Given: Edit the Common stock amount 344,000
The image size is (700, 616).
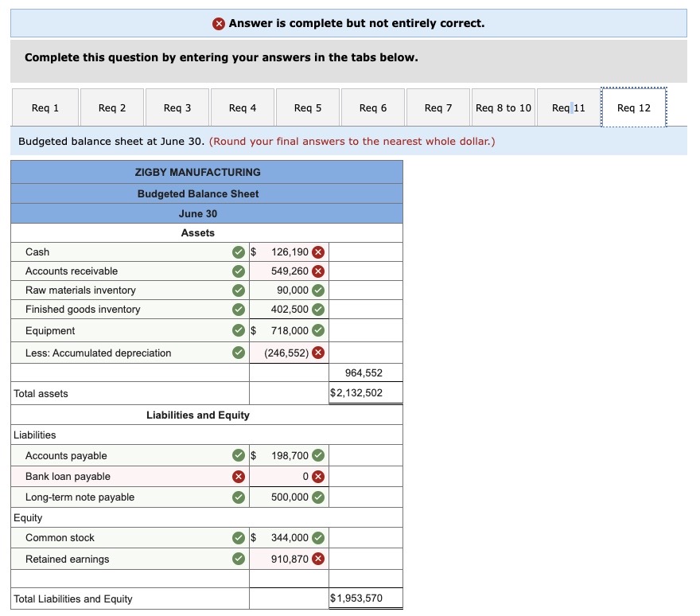Looking at the screenshot, I should click(289, 537).
